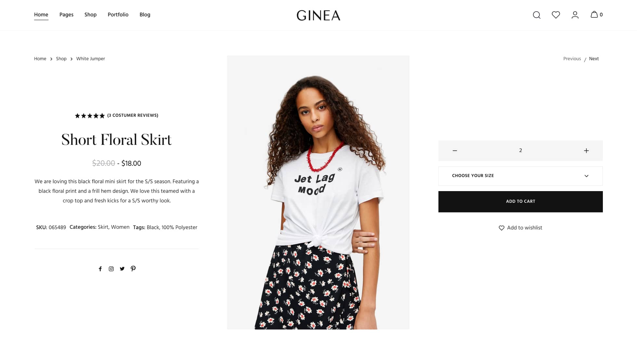Decrease quantity with minus button
This screenshot has height=364, width=637.
pyautogui.click(x=455, y=150)
